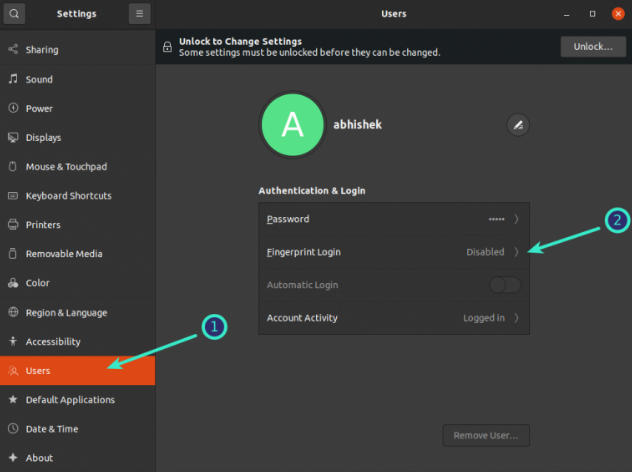632x472 pixels.
Task: Click the Account Activity label
Action: tap(302, 318)
